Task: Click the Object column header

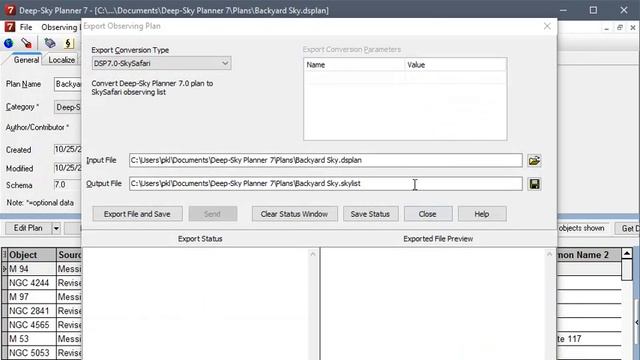Action: [32, 255]
